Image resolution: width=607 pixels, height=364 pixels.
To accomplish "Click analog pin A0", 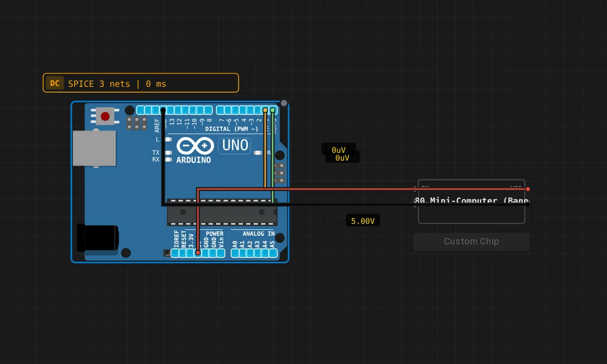I will (235, 253).
